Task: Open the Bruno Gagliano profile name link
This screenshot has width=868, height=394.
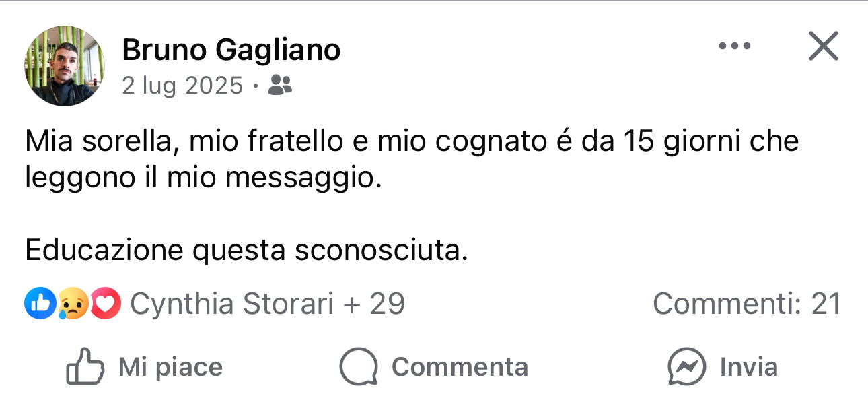Action: point(231,49)
